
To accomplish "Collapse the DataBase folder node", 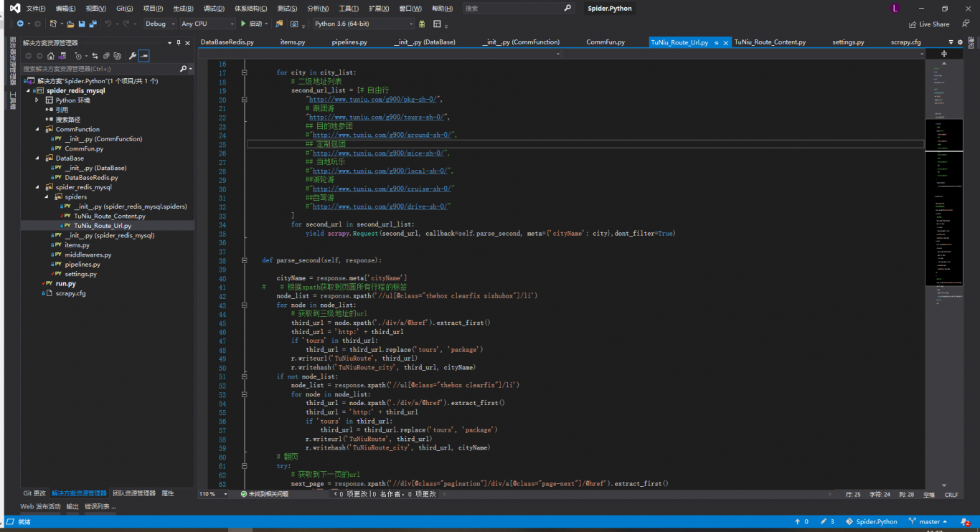I will click(37, 158).
